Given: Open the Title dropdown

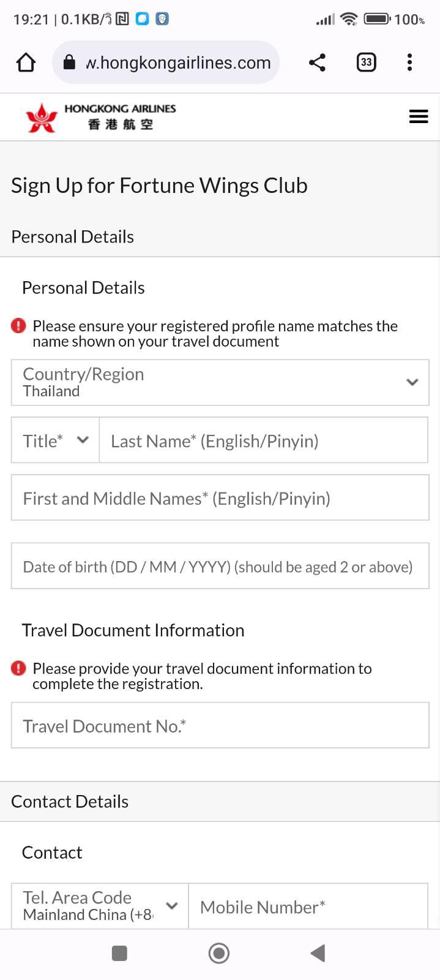Looking at the screenshot, I should [55, 440].
